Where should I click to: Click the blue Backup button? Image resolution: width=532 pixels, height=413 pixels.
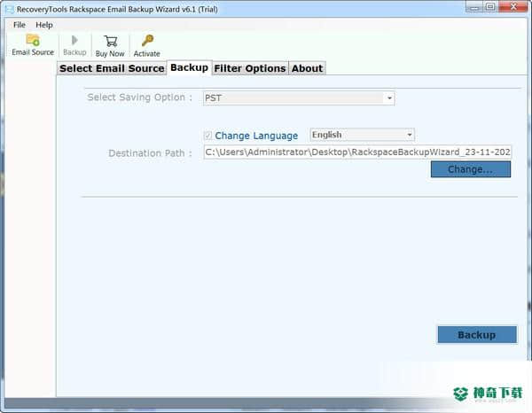[477, 335]
